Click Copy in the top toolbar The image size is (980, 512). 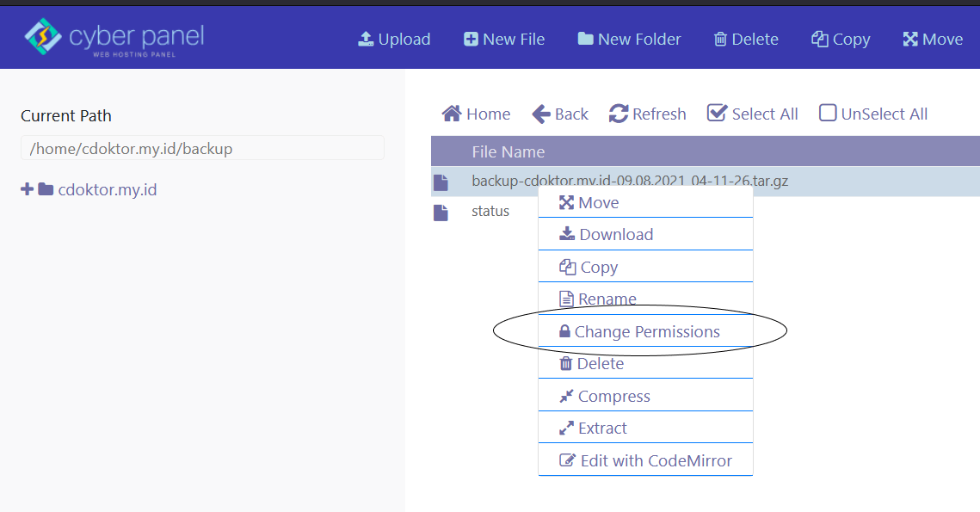[x=841, y=40]
